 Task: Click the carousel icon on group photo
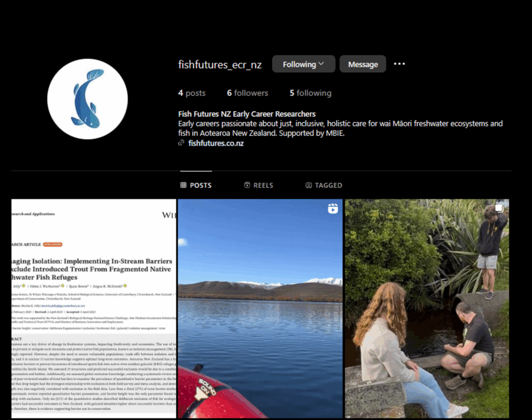[499, 208]
